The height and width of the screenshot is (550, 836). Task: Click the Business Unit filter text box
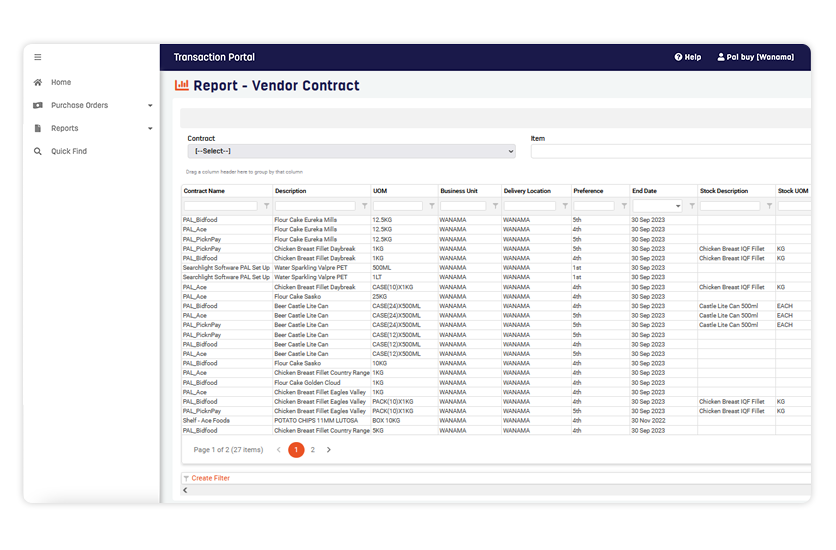pos(463,206)
